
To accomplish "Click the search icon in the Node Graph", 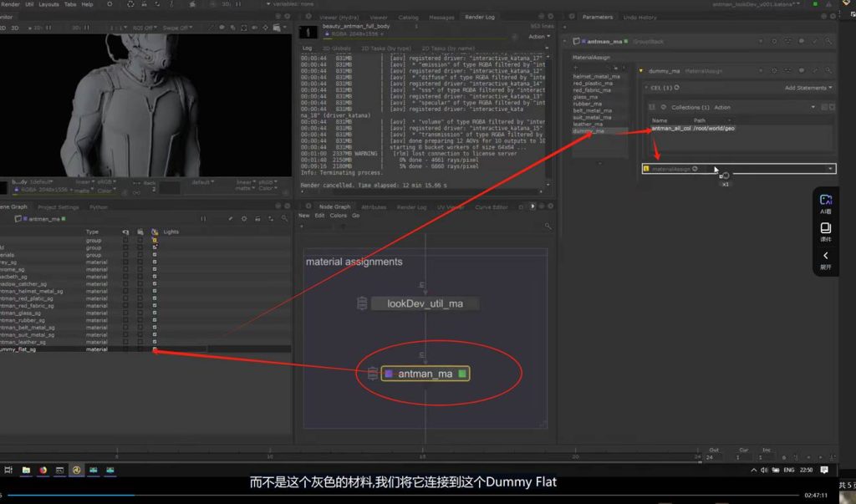I will pos(548,226).
